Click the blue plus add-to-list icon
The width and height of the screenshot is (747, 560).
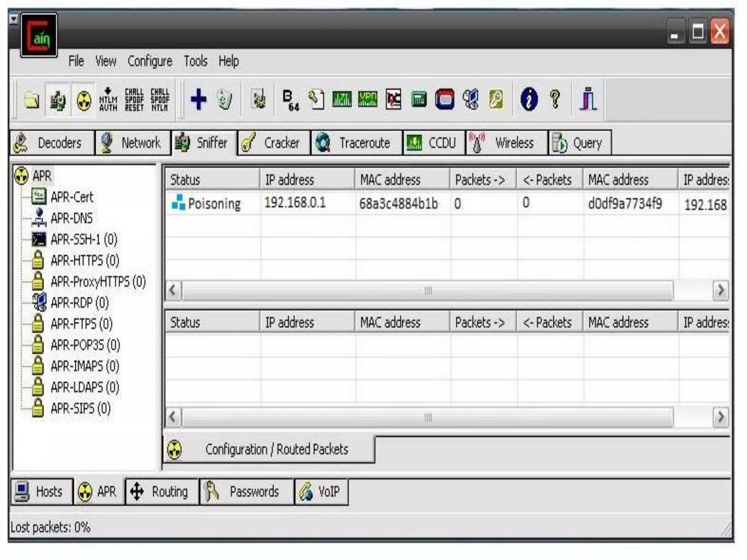pos(198,99)
